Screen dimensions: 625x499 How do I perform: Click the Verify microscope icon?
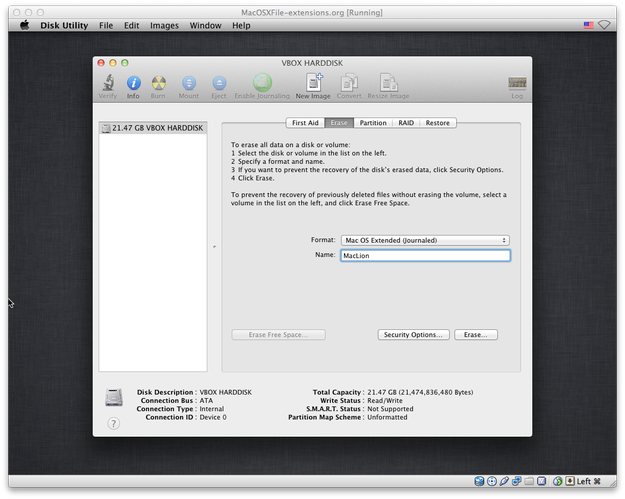click(108, 83)
